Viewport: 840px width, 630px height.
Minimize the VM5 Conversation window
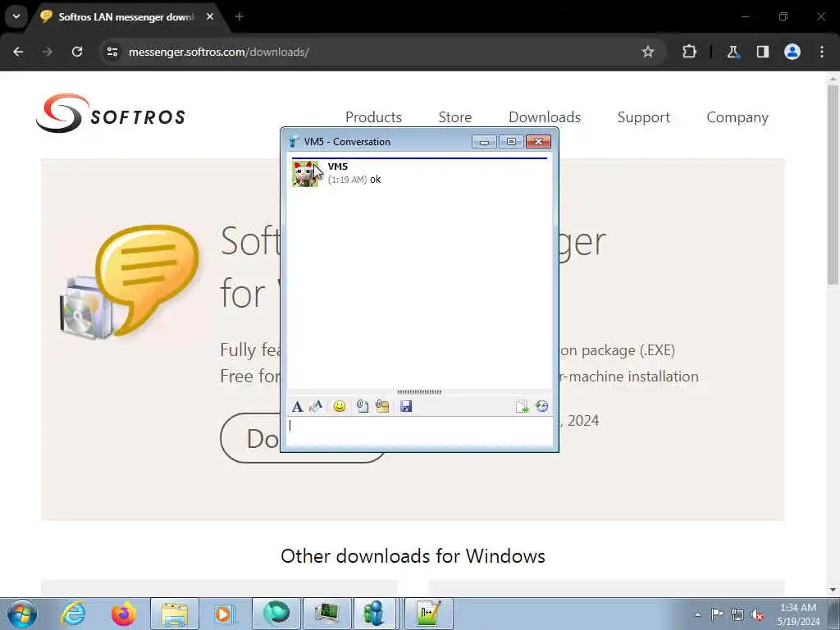pos(484,141)
